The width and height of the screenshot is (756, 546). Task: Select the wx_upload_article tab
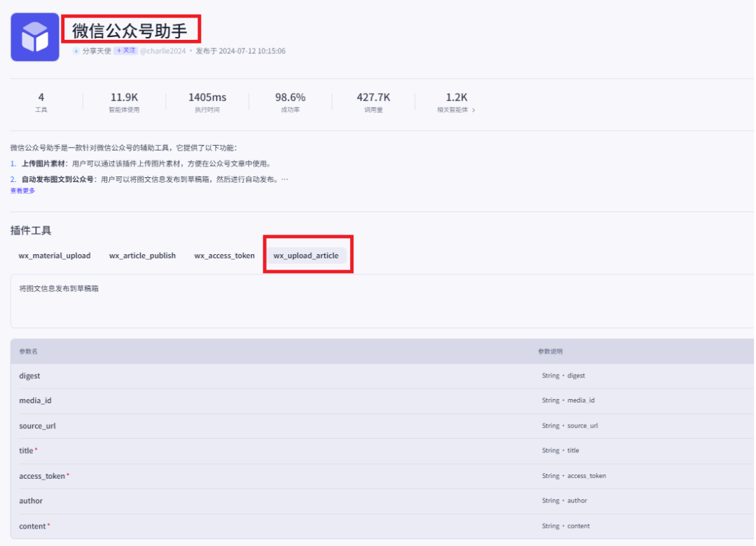point(306,255)
